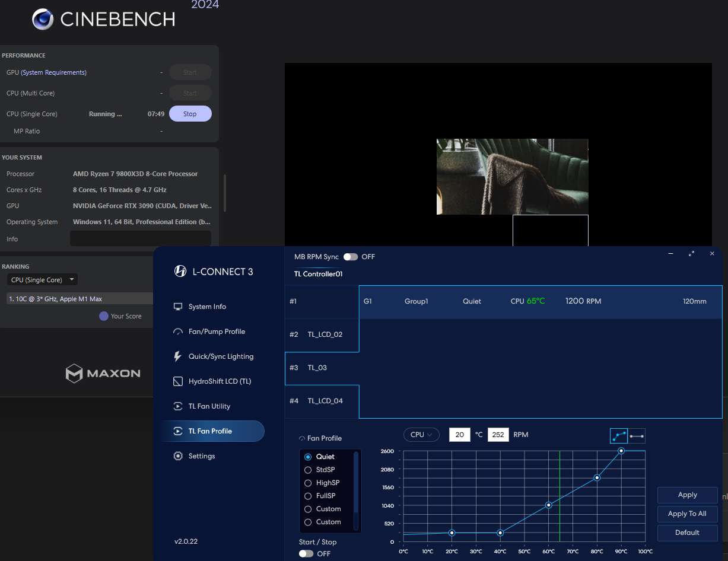Click the fan curve point at 20°C
Image resolution: width=728 pixels, height=561 pixels.
point(452,533)
